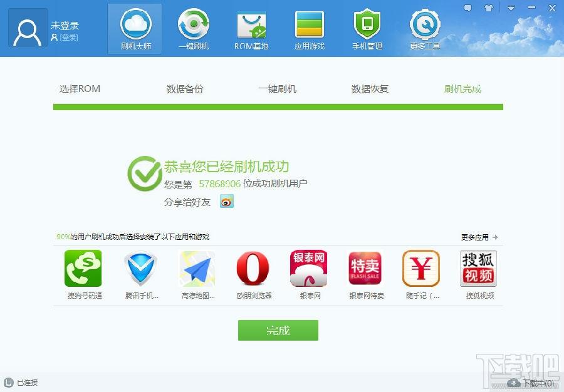The image size is (564, 392).
Task: Share via the Weibo icon
Action: [x=227, y=202]
